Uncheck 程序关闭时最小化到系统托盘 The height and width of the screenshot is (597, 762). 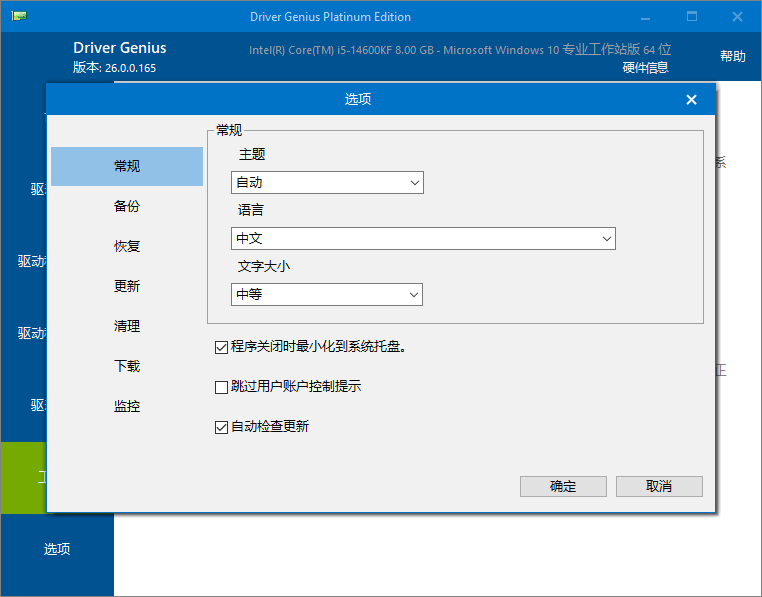(x=221, y=347)
